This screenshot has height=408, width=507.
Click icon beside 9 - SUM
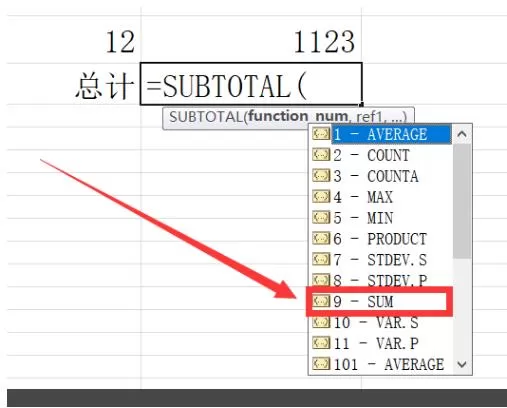[x=321, y=301]
